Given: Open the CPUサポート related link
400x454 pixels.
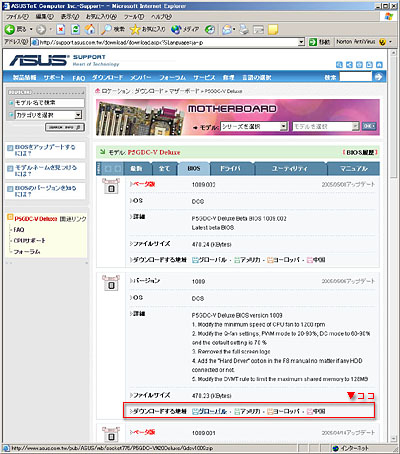Looking at the screenshot, I should 29,240.
